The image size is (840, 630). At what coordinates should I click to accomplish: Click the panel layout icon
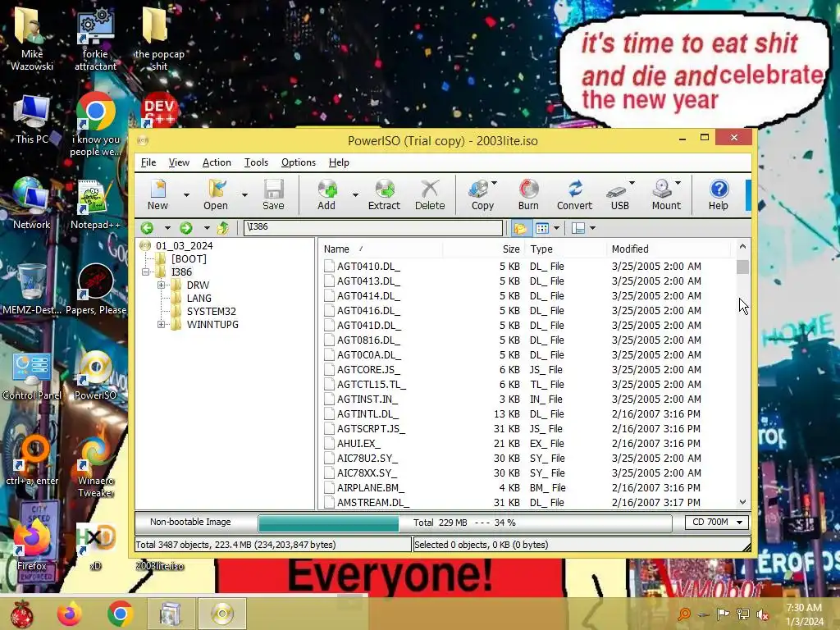pyautogui.click(x=578, y=229)
